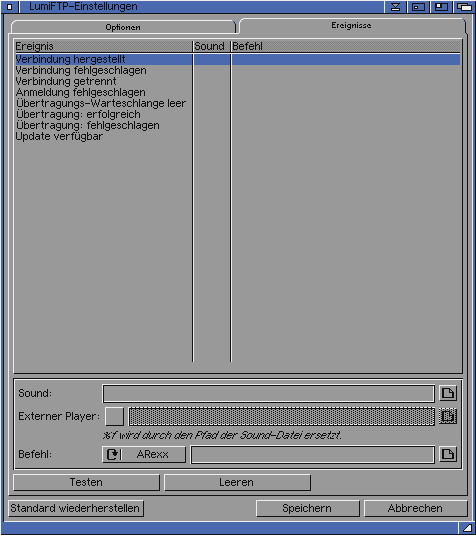Click the Testen button
The image size is (476, 535).
tap(86, 482)
